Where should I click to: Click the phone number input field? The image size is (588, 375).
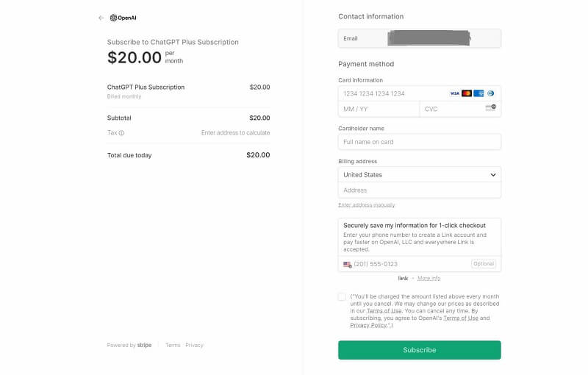[408, 264]
